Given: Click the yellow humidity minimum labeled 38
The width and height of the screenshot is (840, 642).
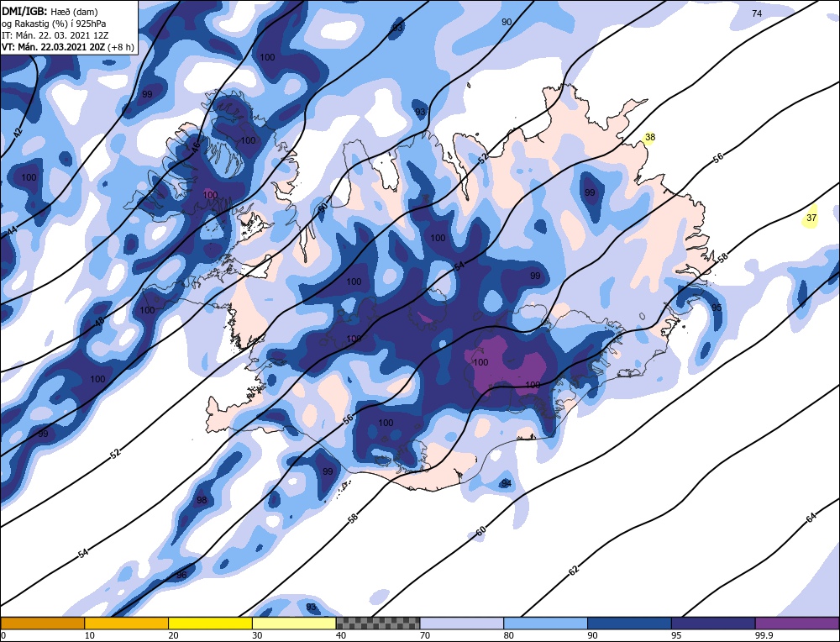Looking at the screenshot, I should (650, 137).
